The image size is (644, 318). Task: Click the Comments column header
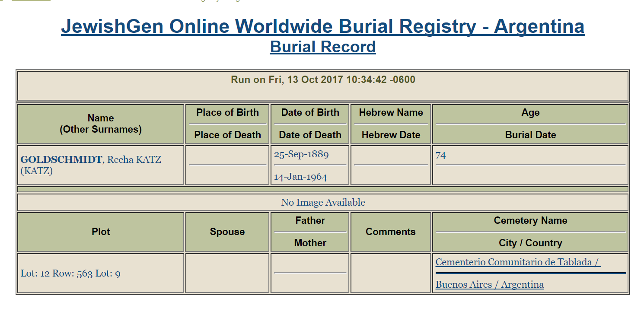coord(390,232)
